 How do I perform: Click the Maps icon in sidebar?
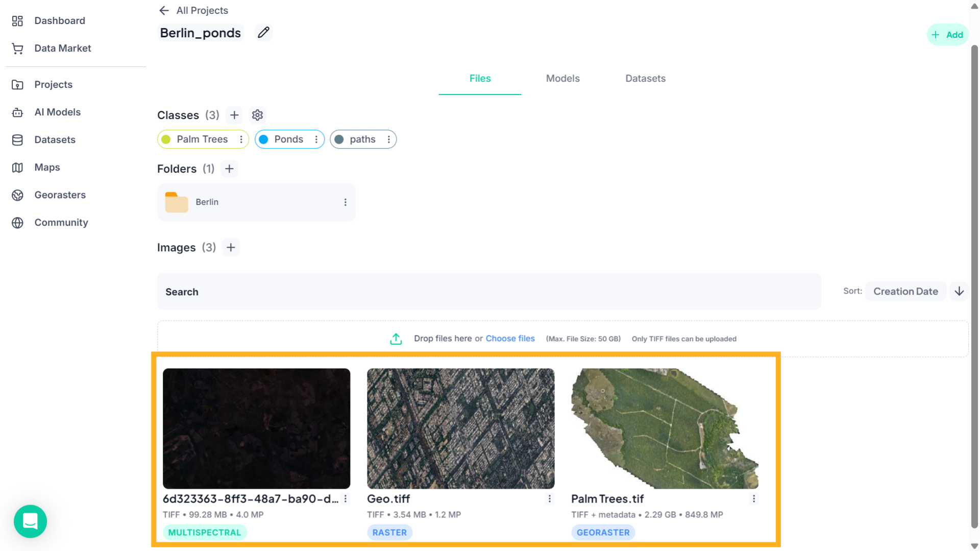pos(17,167)
